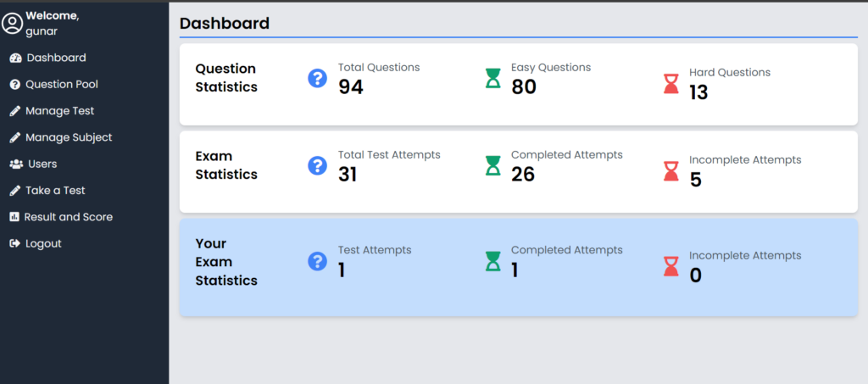This screenshot has width=868, height=384.
Task: Click the Result and Score chart icon
Action: coord(14,217)
